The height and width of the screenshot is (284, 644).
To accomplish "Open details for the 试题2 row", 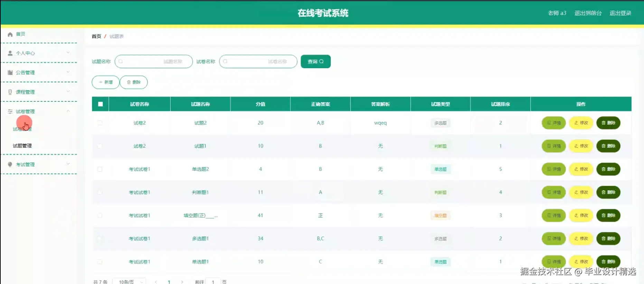I will pyautogui.click(x=554, y=123).
